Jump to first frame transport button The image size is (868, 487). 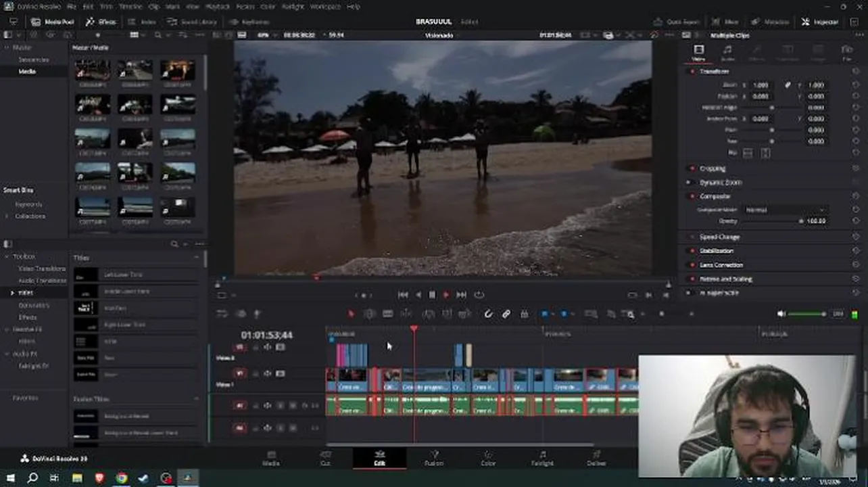click(x=403, y=295)
